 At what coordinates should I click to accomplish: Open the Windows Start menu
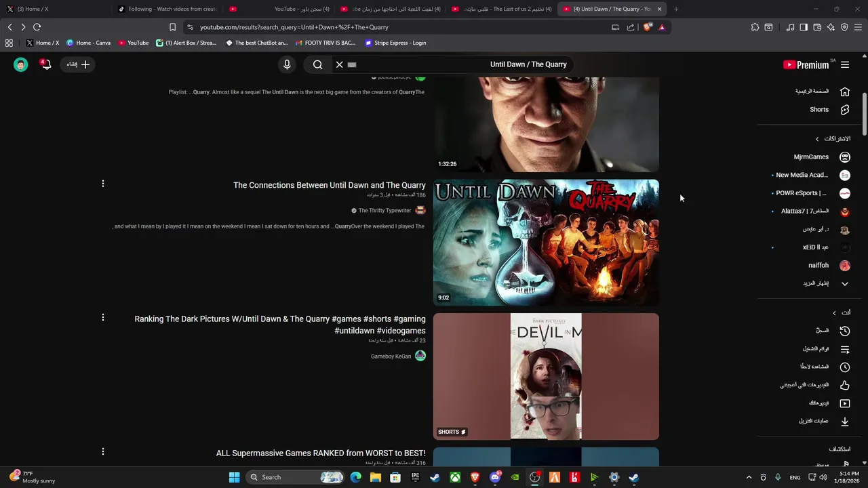pos(234,477)
